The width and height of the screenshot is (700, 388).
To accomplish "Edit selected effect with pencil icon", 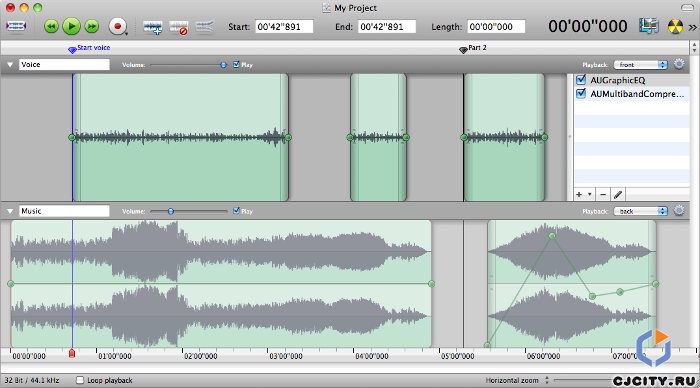I will tap(618, 195).
